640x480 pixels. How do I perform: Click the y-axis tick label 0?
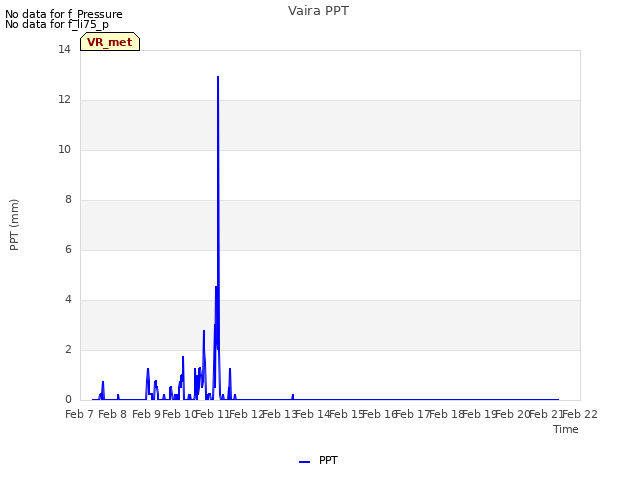tap(68, 399)
